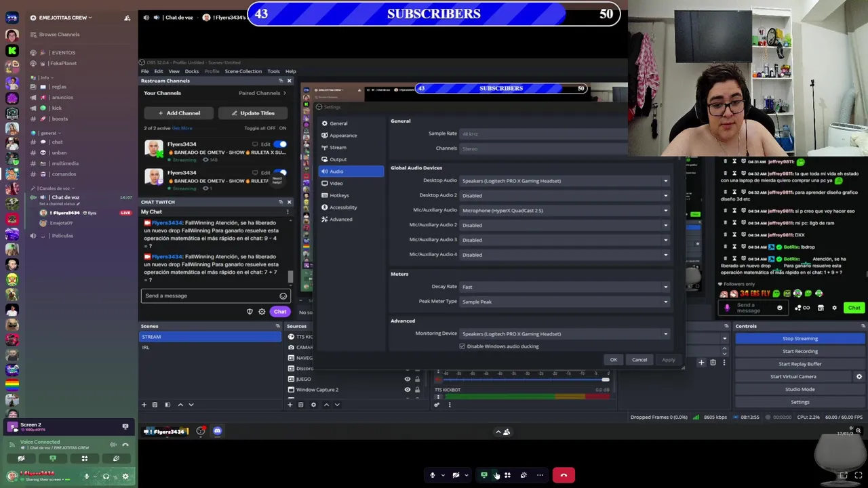Uncheck Disable Windows audio ducking

(x=462, y=346)
